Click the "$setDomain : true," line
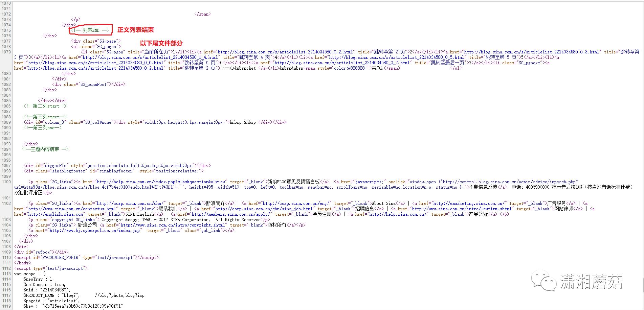The height and width of the screenshot is (310, 644). (x=44, y=285)
